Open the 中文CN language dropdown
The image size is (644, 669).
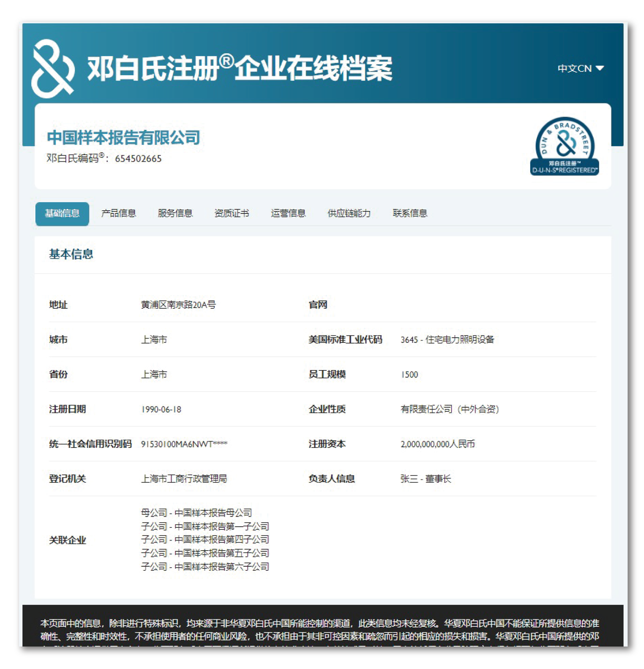[x=581, y=68]
